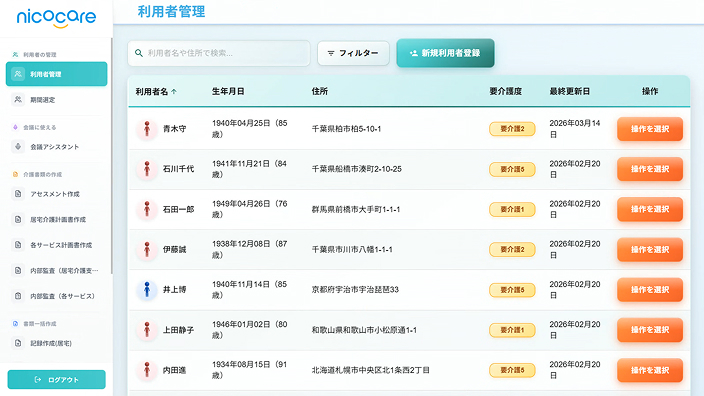Viewport: 704px width, 396px height.
Task: Click address 京都府宇治市宇治琵琶33
Action: [355, 290]
